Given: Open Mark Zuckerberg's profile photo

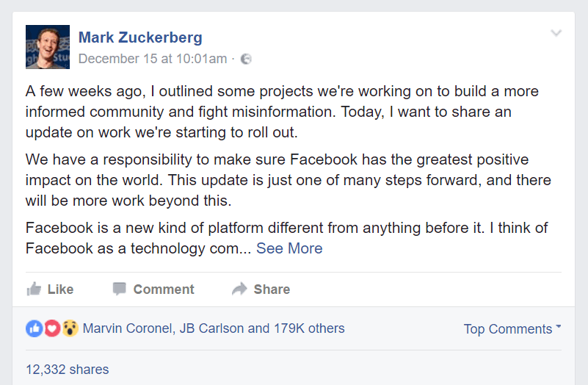Looking at the screenshot, I should 48,47.
